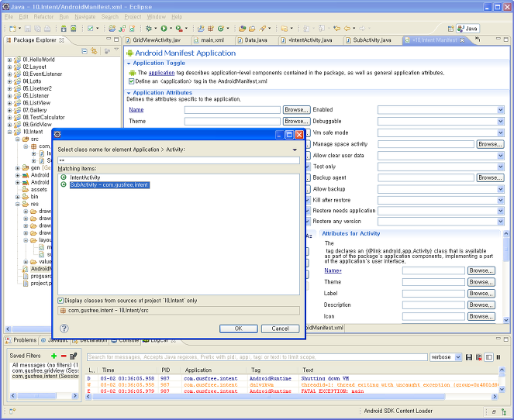Click the Open Type toolbar icon
Viewport: 514px width, 420px height.
[x=242, y=29]
